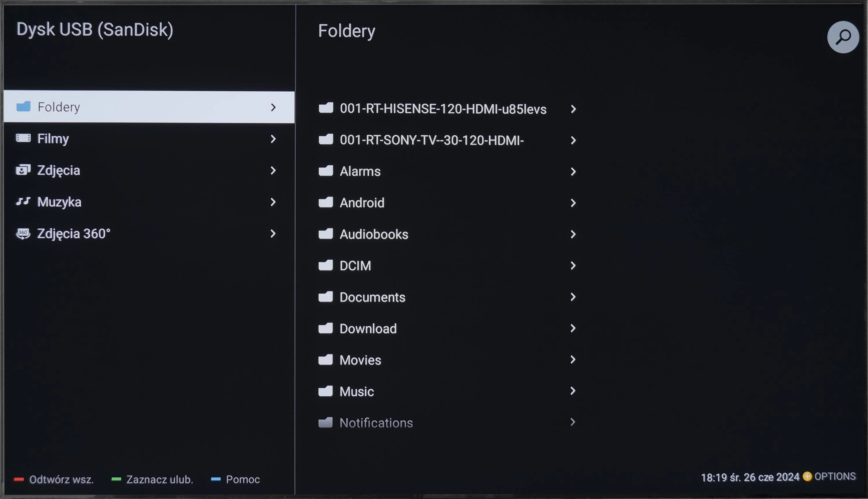868x499 pixels.
Task: Click the DCIM folder icon
Action: click(x=325, y=265)
